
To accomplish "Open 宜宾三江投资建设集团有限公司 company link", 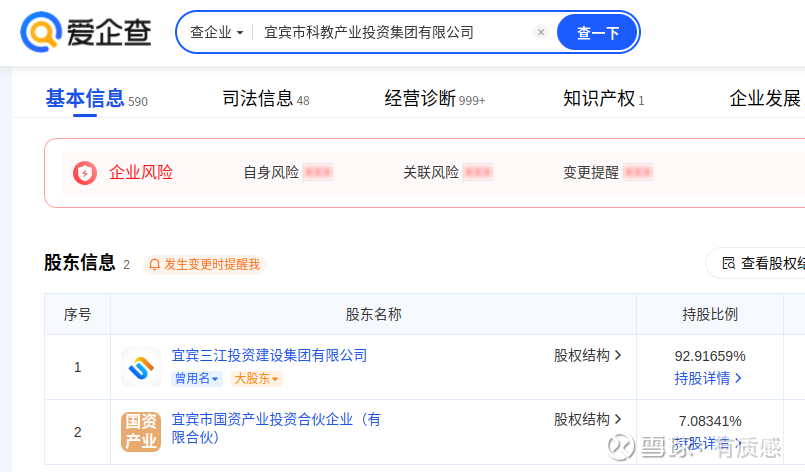I will click(x=269, y=355).
